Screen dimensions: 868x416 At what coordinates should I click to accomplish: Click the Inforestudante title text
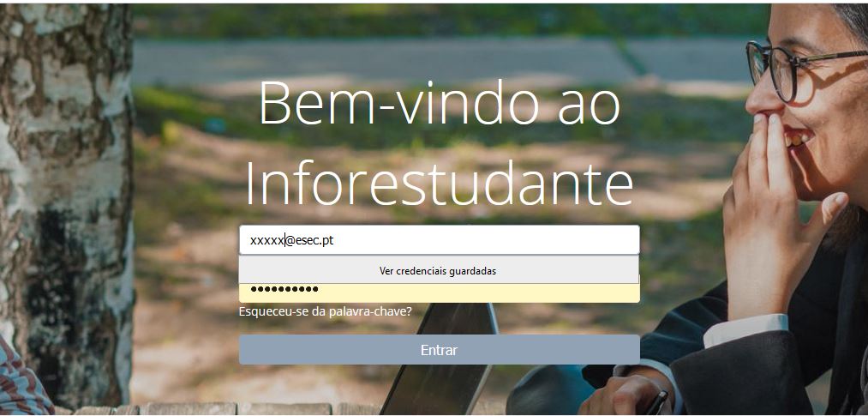[x=439, y=181]
